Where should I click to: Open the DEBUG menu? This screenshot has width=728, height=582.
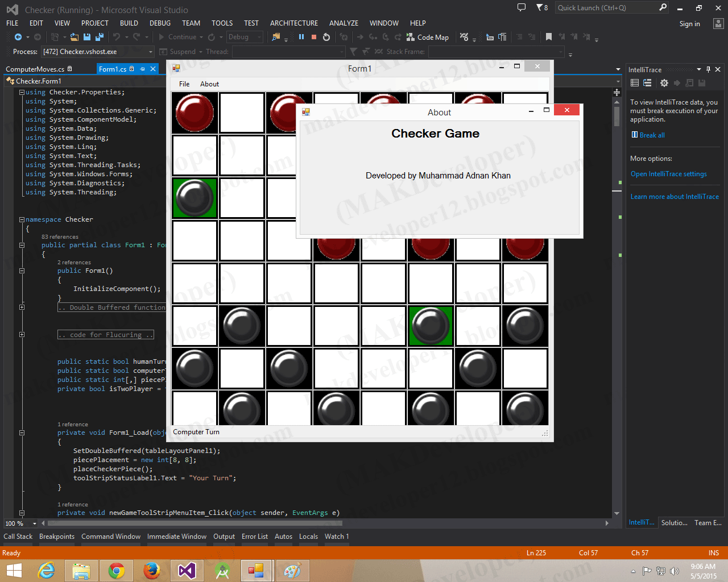point(160,23)
